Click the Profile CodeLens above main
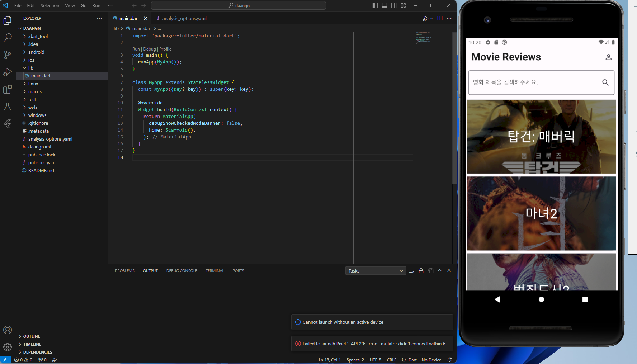637x364 pixels. coord(165,49)
